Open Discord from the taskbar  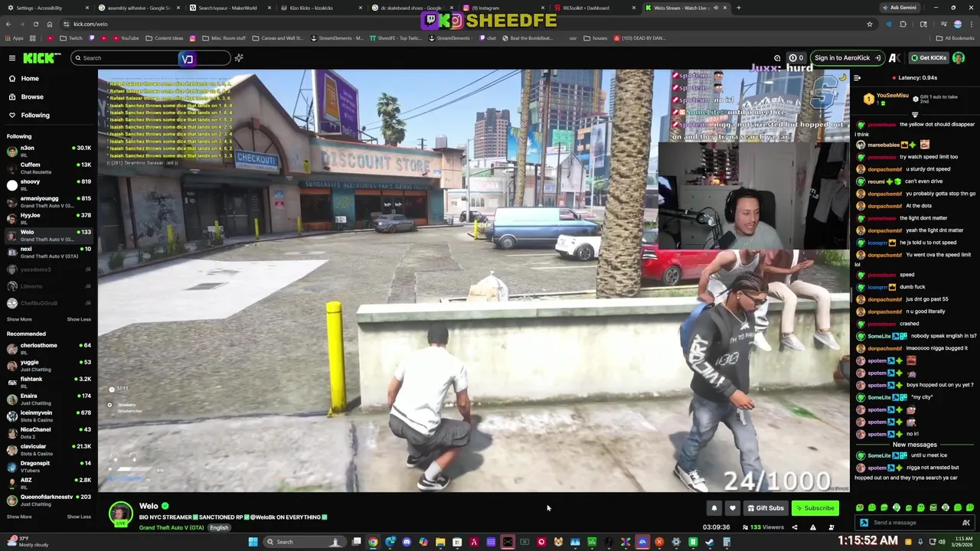tap(407, 542)
